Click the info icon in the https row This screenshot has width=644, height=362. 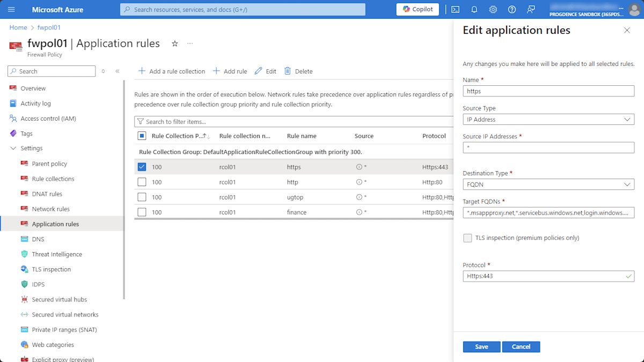point(359,167)
